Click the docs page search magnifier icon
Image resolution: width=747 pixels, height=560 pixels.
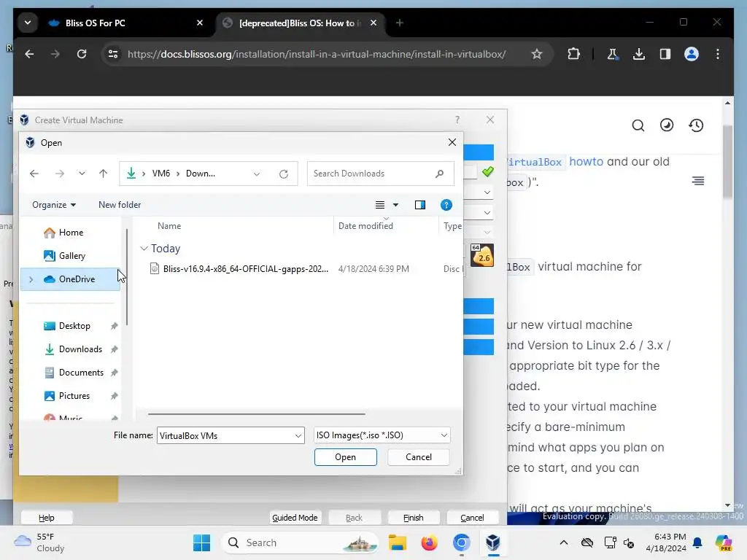[638, 125]
